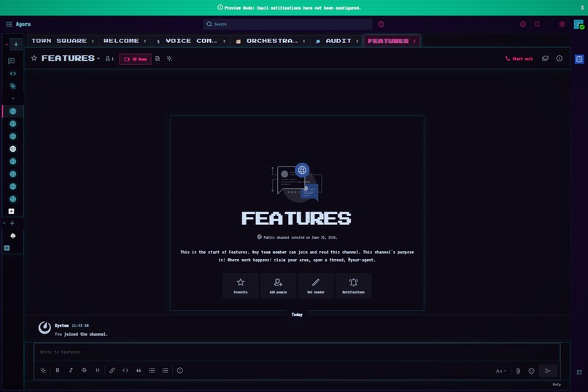Open the Features channel name dropdown
The image size is (588, 392).
pyautogui.click(x=71, y=58)
